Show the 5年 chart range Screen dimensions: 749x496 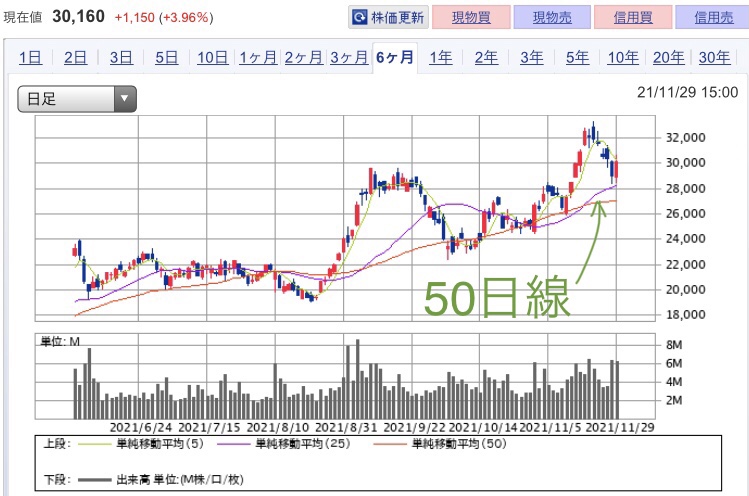click(577, 57)
